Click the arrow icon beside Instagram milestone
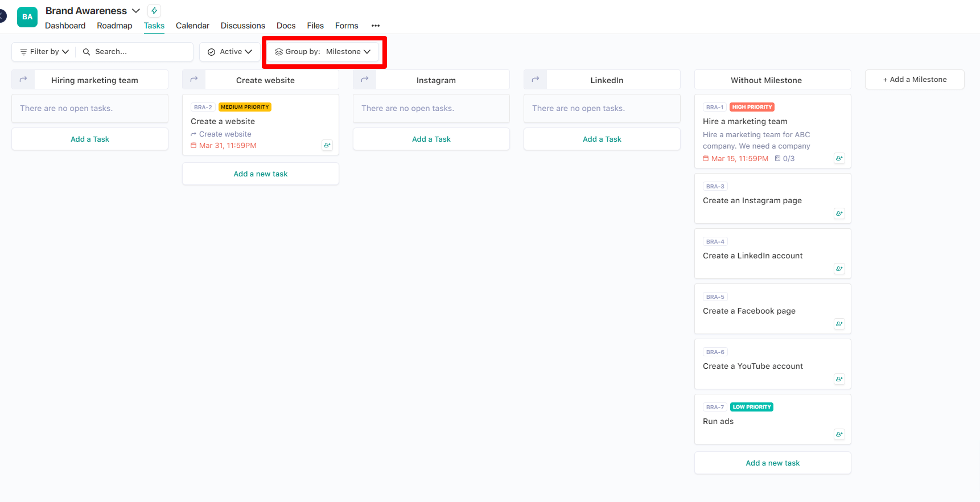980x502 pixels. (x=365, y=80)
